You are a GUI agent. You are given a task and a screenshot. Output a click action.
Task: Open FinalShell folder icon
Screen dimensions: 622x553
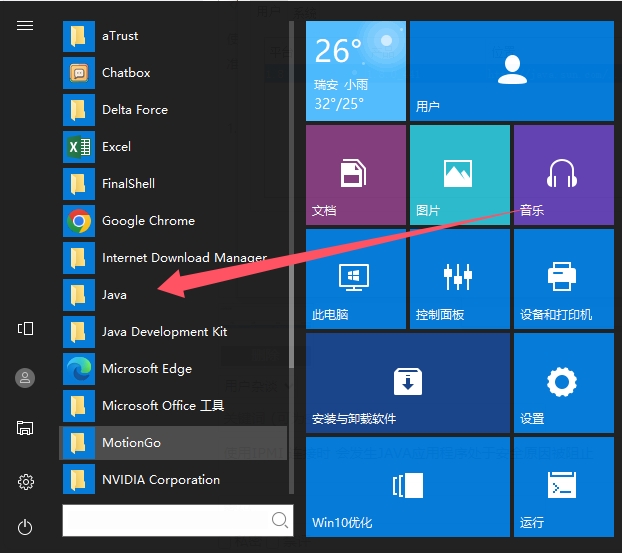point(79,184)
